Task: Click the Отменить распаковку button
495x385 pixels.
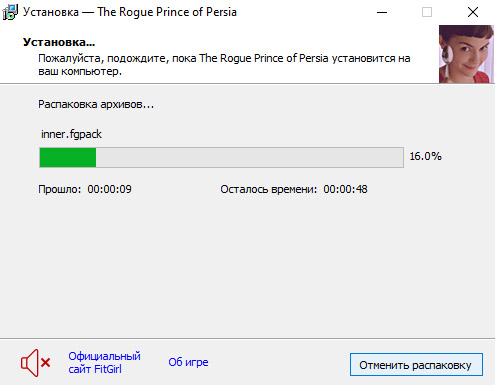Action: tap(416, 365)
